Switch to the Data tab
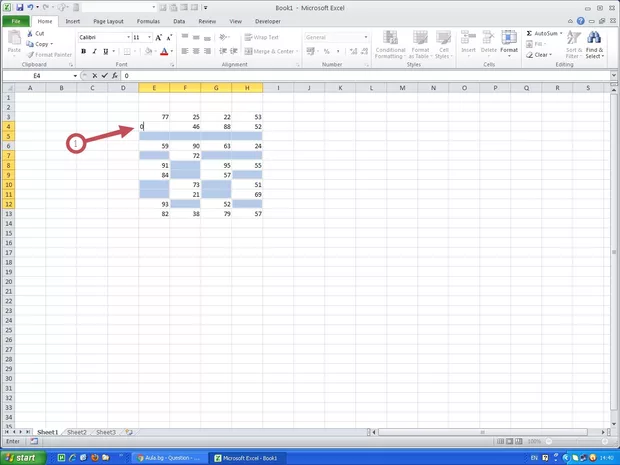This screenshot has height=465, width=620. coord(179,21)
